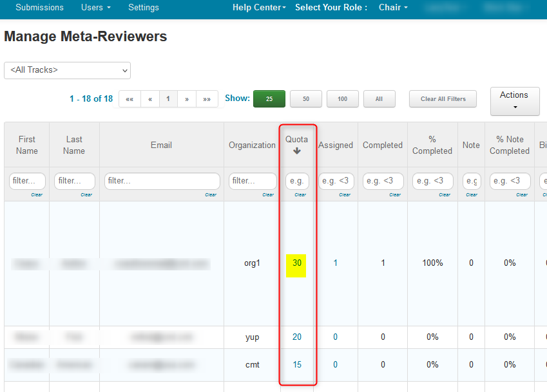Focus the Last Name filter field
The width and height of the screenshot is (547, 392).
coord(75,181)
